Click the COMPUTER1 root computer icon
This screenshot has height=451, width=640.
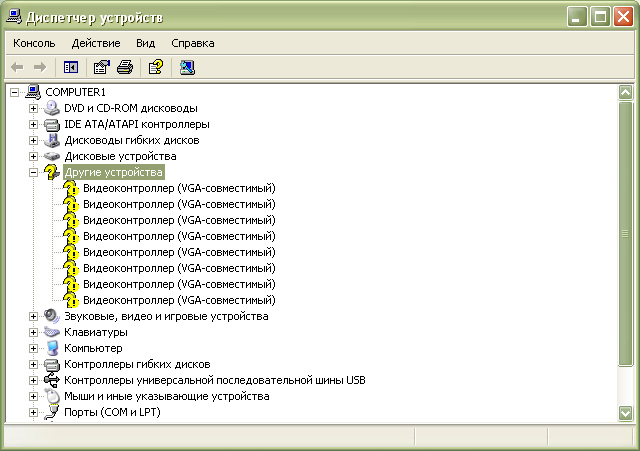(x=33, y=92)
